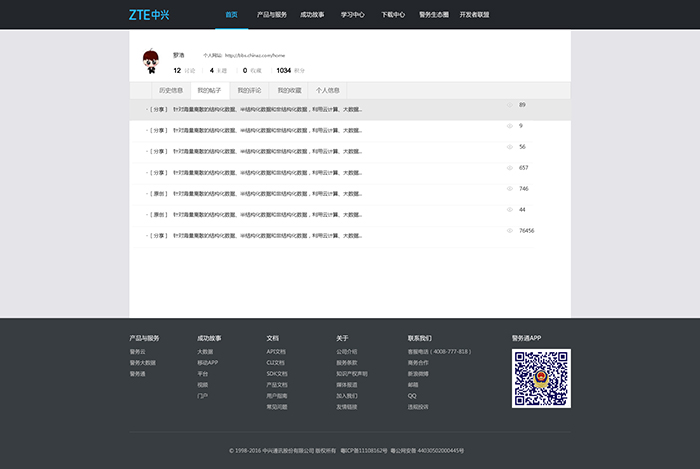This screenshot has height=469, width=700.
Task: Click the eye icon beside 89 views
Action: [x=509, y=105]
